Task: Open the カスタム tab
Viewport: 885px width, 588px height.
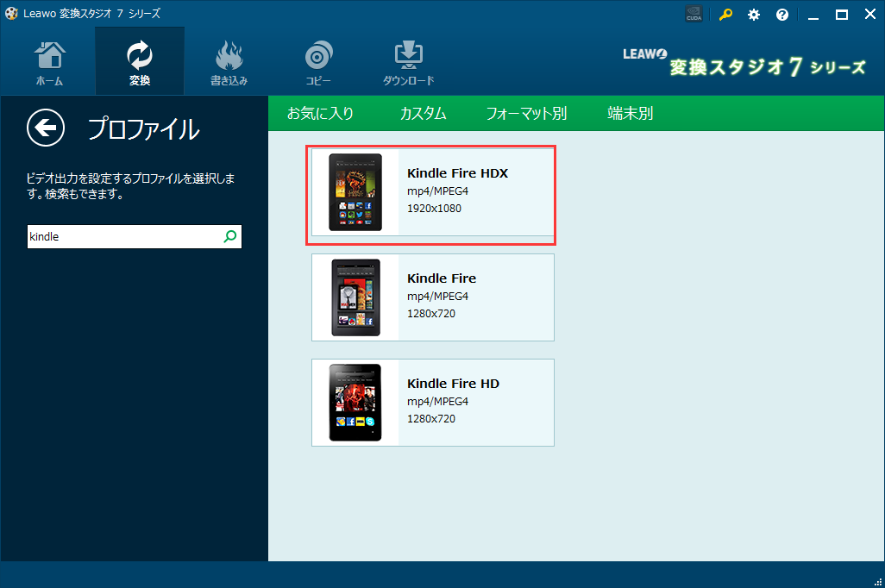Action: coord(423,113)
